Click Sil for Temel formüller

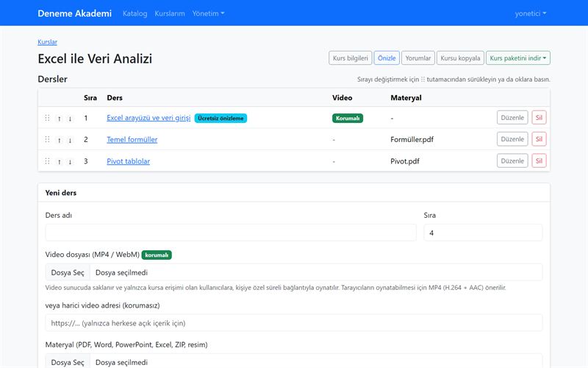539,139
